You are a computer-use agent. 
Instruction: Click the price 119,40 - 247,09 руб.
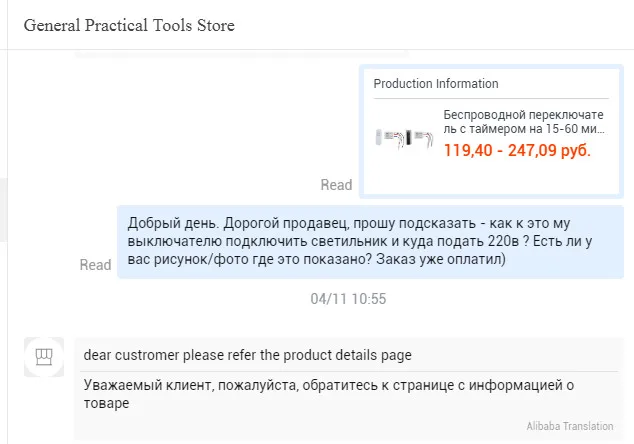tap(517, 151)
